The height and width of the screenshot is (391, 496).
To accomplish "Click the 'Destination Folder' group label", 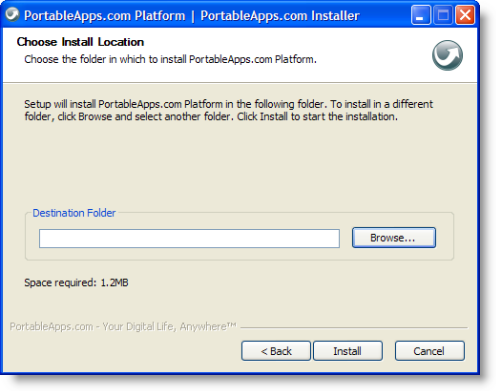I will pos(74,213).
